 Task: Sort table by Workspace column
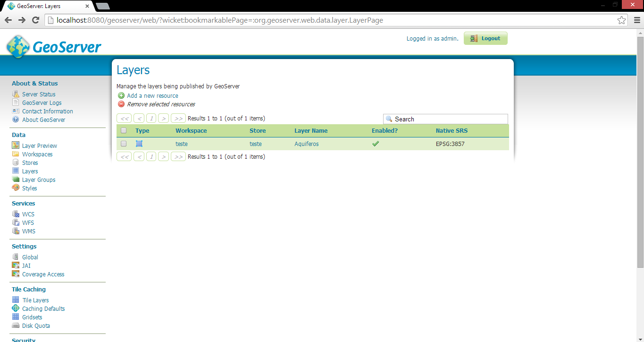191,131
